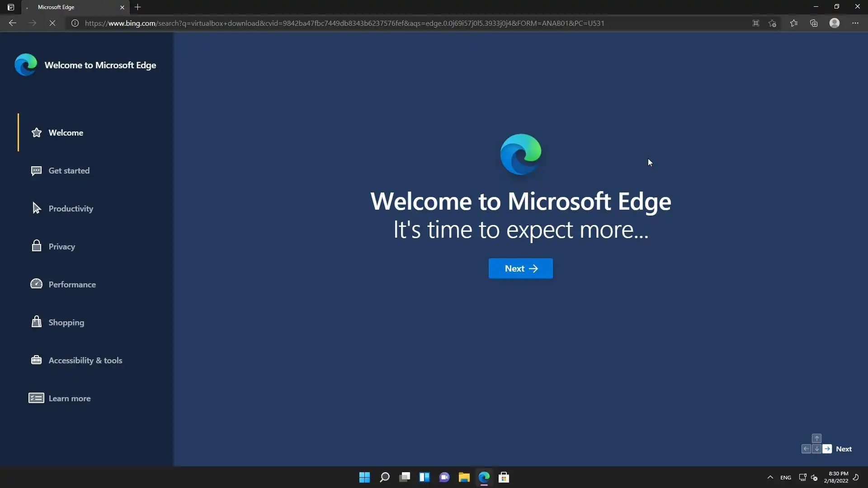The image size is (868, 488).
Task: Open a new tab with plus button
Action: 138,7
